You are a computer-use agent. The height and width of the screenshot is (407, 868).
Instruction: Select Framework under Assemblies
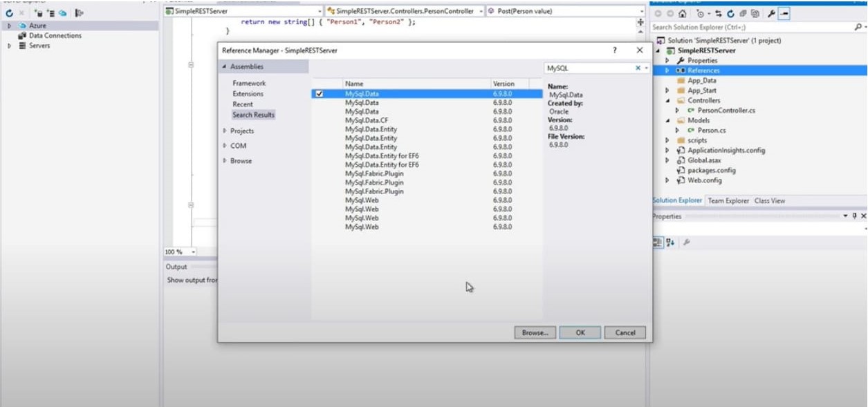[248, 84]
